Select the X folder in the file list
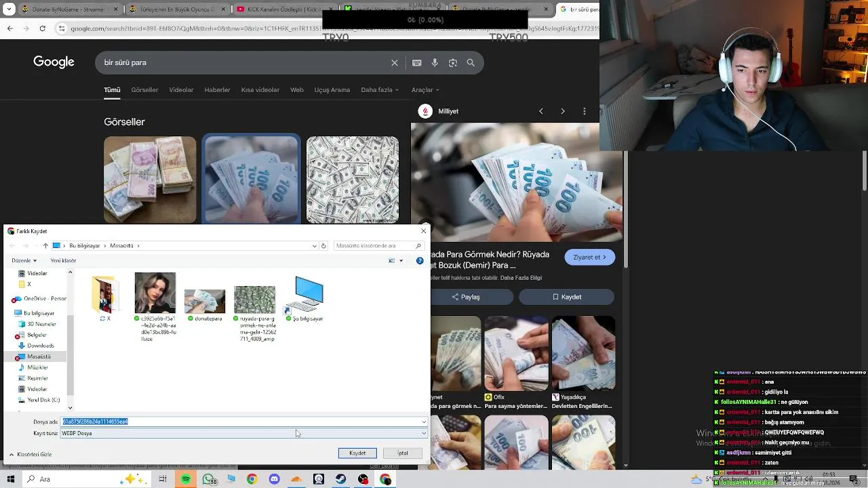868x488 pixels. tap(105, 298)
